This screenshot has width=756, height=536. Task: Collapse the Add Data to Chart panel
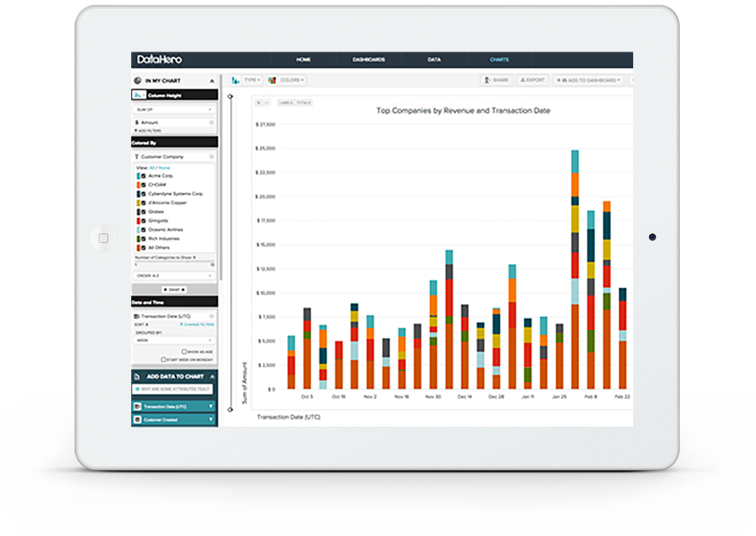pos(212,376)
